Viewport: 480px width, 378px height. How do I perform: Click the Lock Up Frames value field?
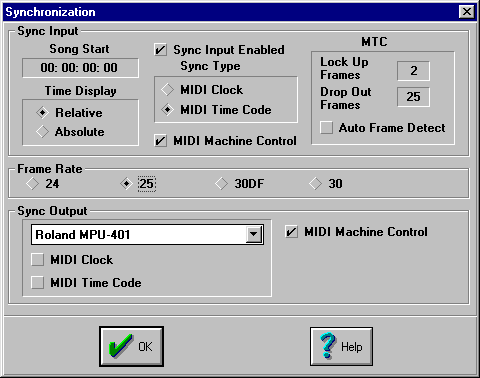413,71
